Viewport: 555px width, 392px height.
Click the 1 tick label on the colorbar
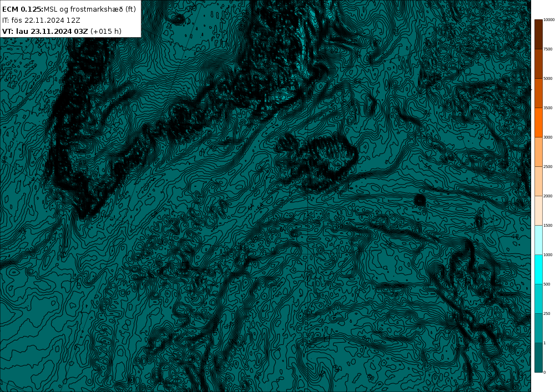coord(544,343)
